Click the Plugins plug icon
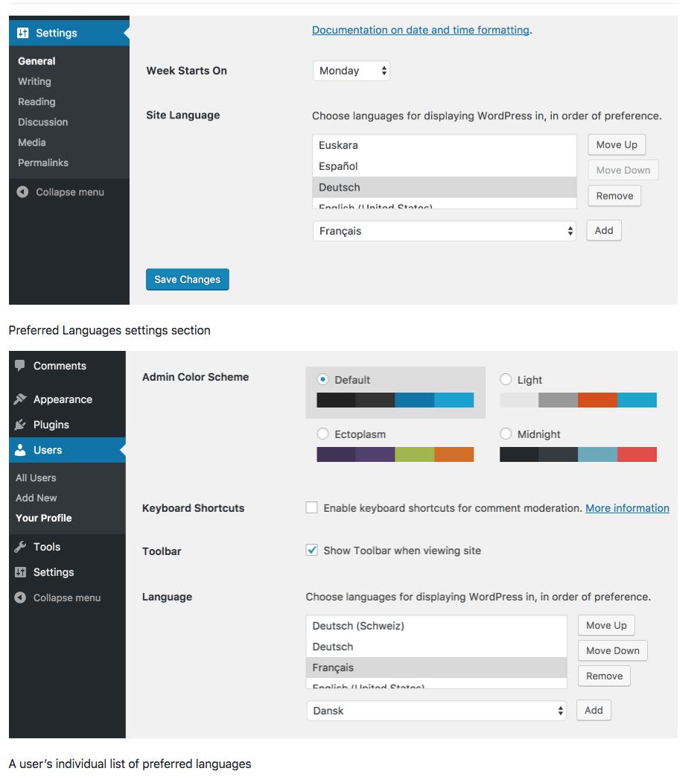 pyautogui.click(x=20, y=425)
